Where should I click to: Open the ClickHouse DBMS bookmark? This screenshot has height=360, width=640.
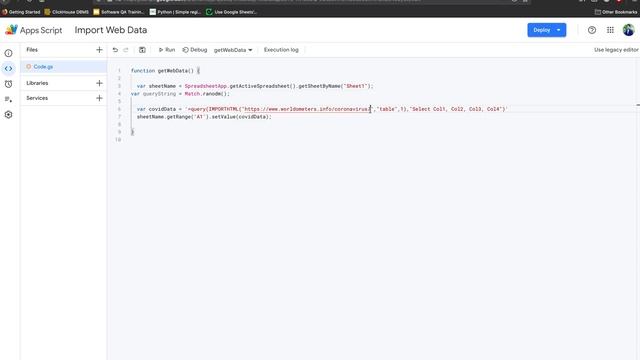pyautogui.click(x=67, y=12)
